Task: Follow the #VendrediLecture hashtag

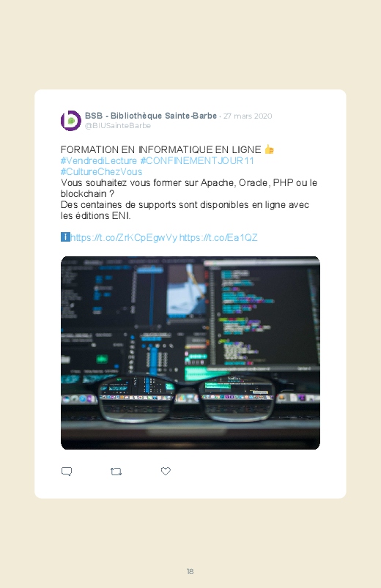Action: 99,161
